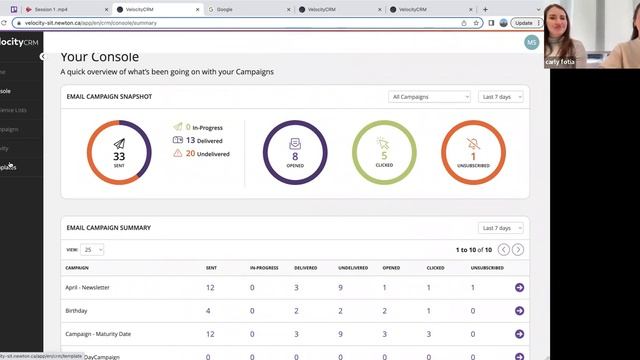Open Templates in the sidebar

click(8, 167)
